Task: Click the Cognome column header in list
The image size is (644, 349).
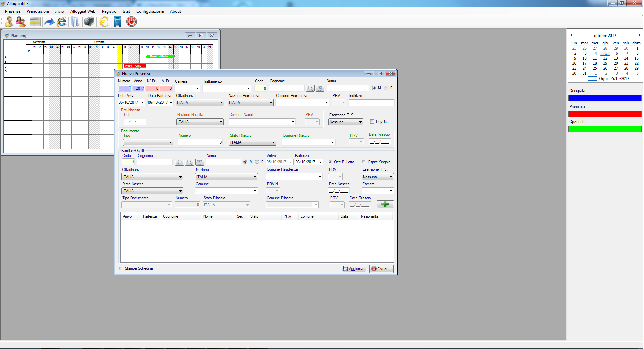Action: 181,216
